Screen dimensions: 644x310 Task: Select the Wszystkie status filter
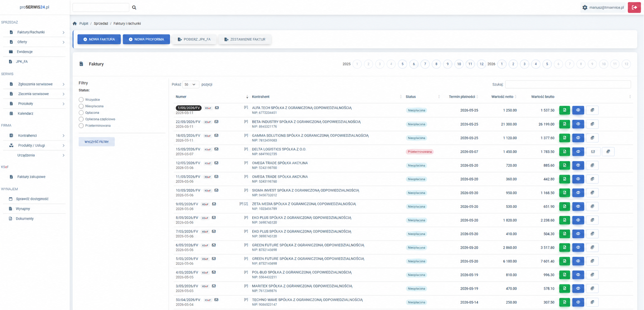point(81,100)
